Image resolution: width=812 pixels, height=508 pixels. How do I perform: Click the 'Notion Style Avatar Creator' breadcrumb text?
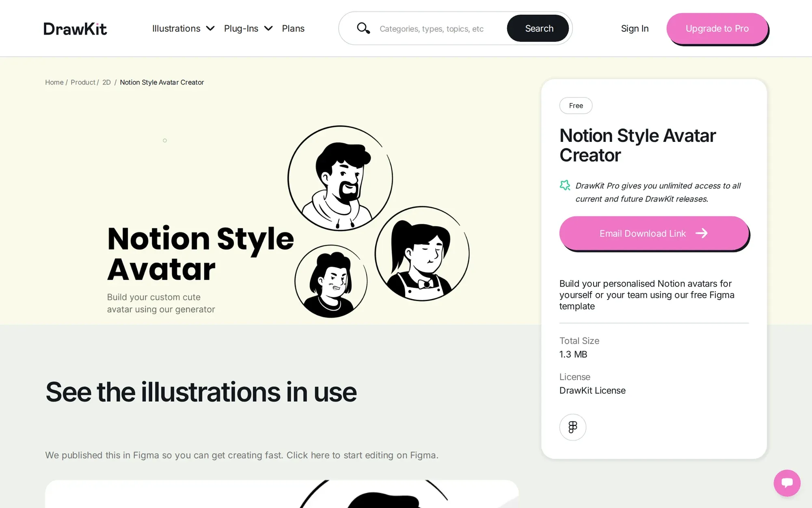pos(162,82)
